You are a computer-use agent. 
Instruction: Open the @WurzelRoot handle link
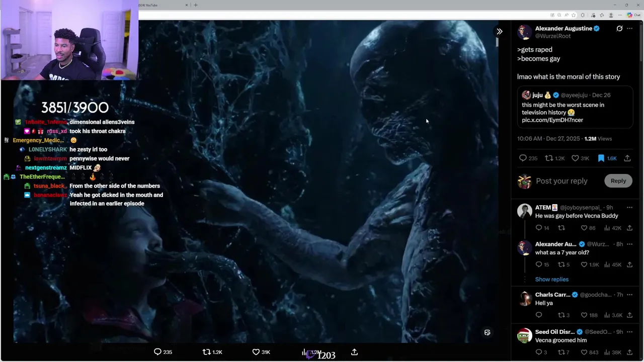pyautogui.click(x=553, y=36)
